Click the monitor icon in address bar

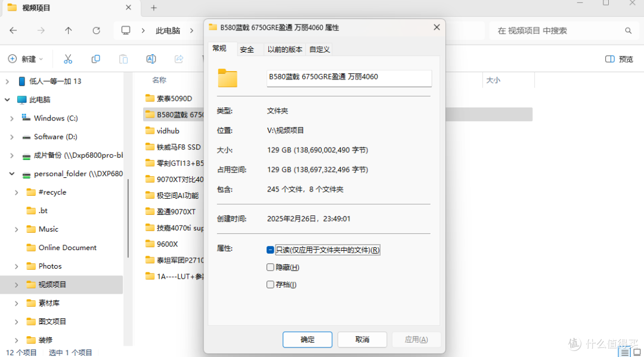click(126, 30)
